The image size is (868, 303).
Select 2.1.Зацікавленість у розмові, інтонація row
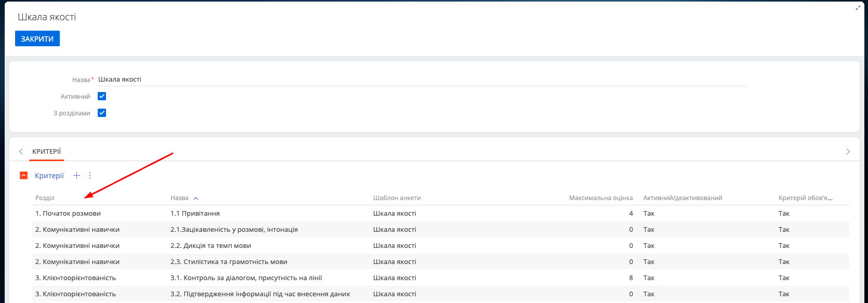(441, 230)
